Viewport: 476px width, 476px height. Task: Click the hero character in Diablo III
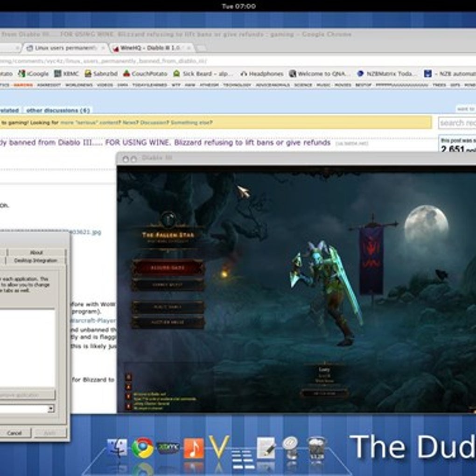(327, 294)
